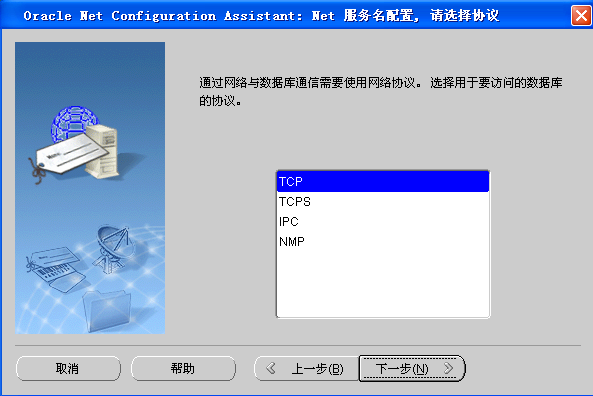This screenshot has height=396, width=593.
Task: Click the translucent folder graphic
Action: point(107,311)
